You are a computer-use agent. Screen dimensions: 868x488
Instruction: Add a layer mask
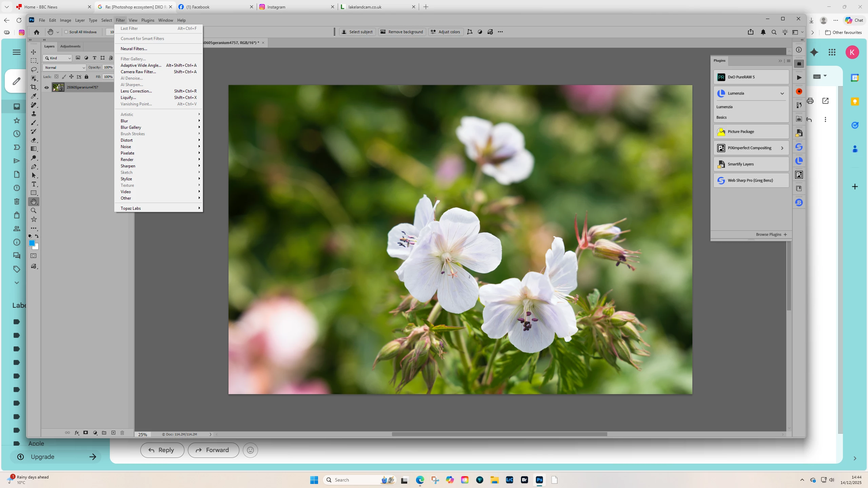point(86,433)
